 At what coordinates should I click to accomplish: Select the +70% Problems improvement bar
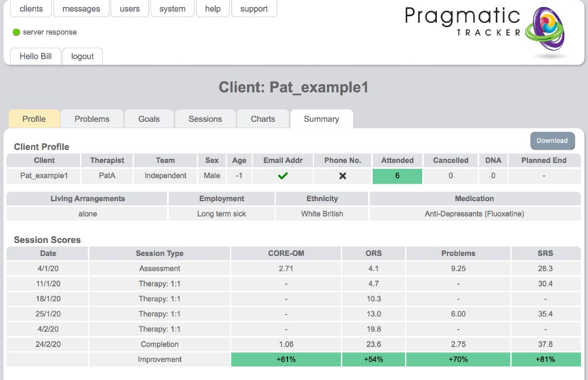point(458,359)
